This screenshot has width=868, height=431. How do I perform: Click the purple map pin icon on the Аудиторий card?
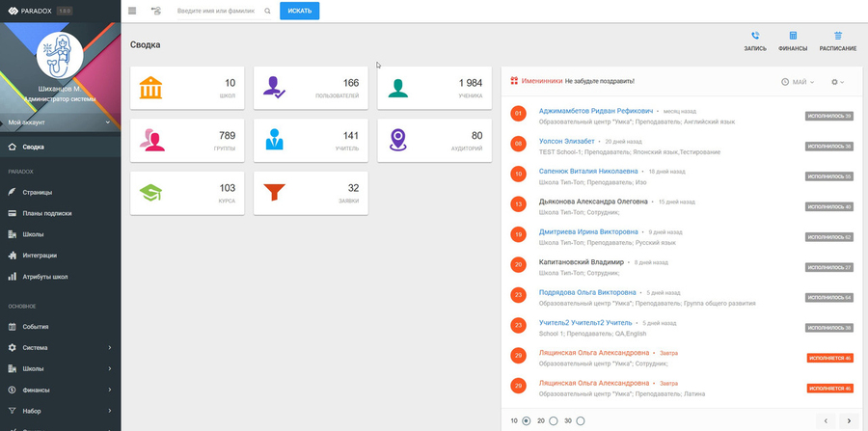click(x=397, y=140)
